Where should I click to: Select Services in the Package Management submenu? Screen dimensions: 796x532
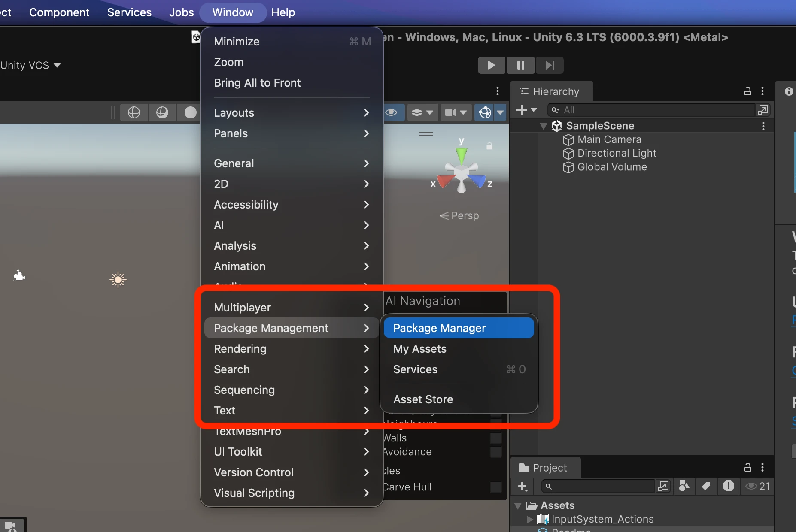[459, 369]
